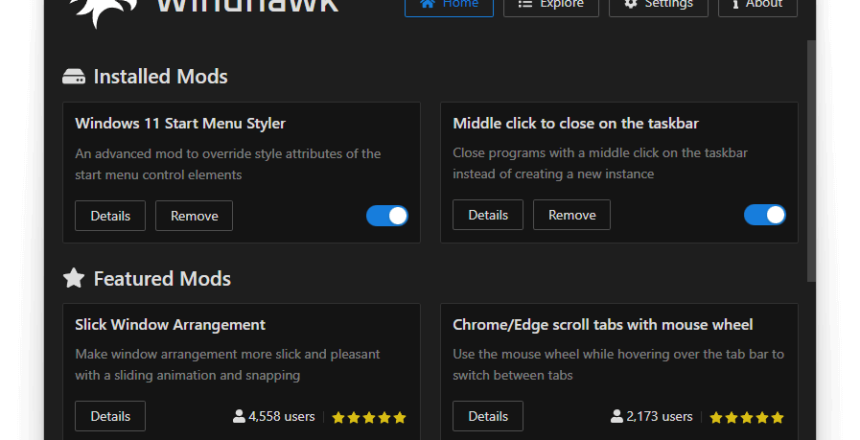Open Details for Windows 11 Start Menu Styler

click(110, 216)
